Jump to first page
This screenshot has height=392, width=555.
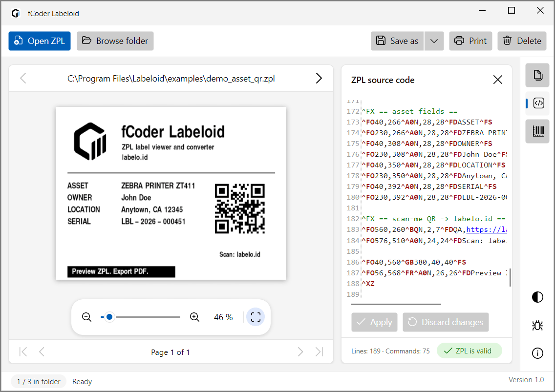[23, 351]
